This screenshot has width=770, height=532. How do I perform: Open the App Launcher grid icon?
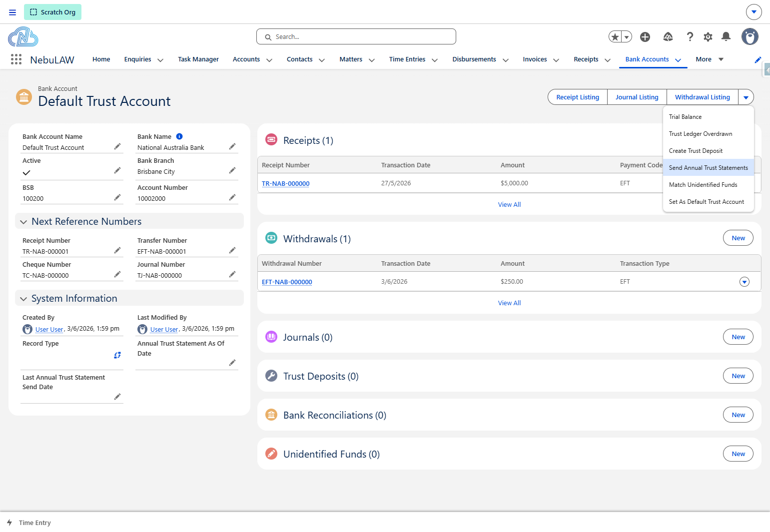point(16,59)
